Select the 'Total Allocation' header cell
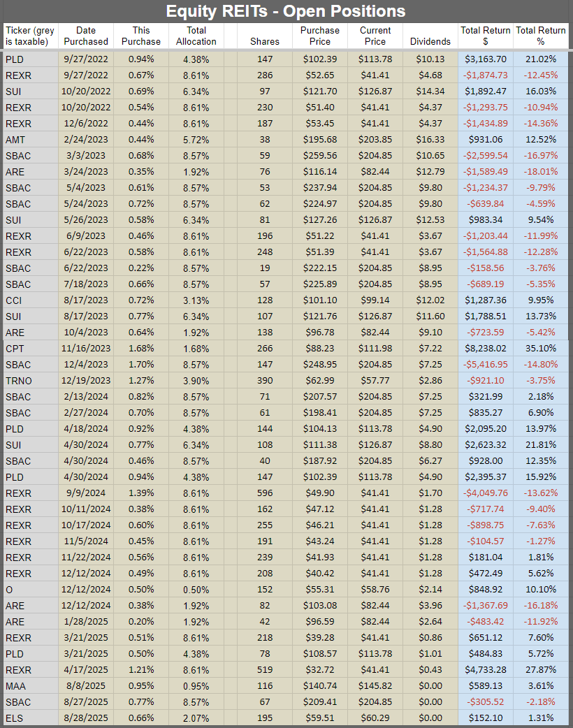The image size is (573, 728). (196, 36)
